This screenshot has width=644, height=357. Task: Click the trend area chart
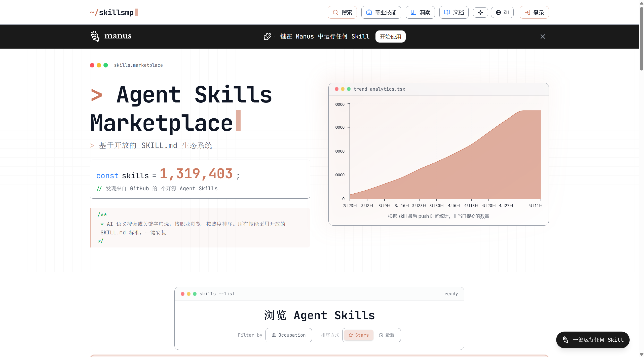click(445, 154)
